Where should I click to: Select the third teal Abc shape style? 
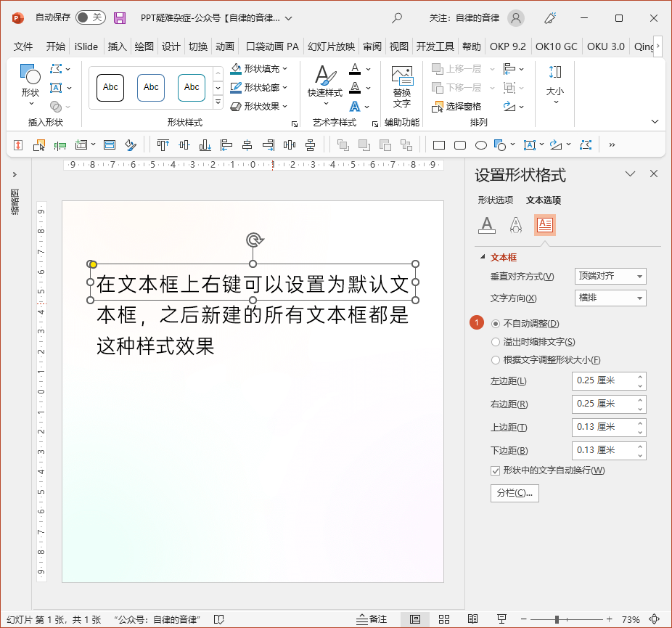tap(192, 87)
